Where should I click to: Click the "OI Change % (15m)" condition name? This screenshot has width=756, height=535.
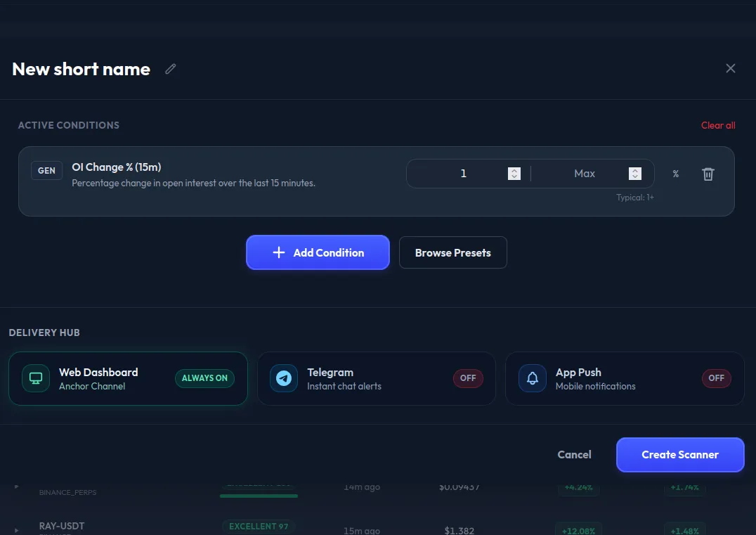[116, 167]
